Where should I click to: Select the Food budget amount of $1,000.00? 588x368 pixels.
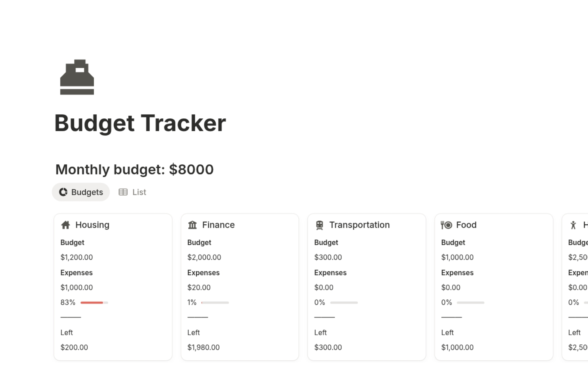click(x=457, y=257)
